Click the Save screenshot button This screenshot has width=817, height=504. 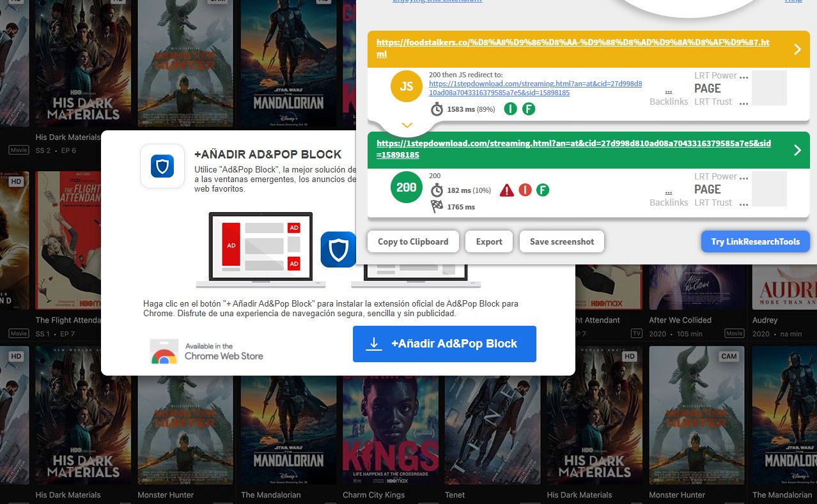coord(562,241)
